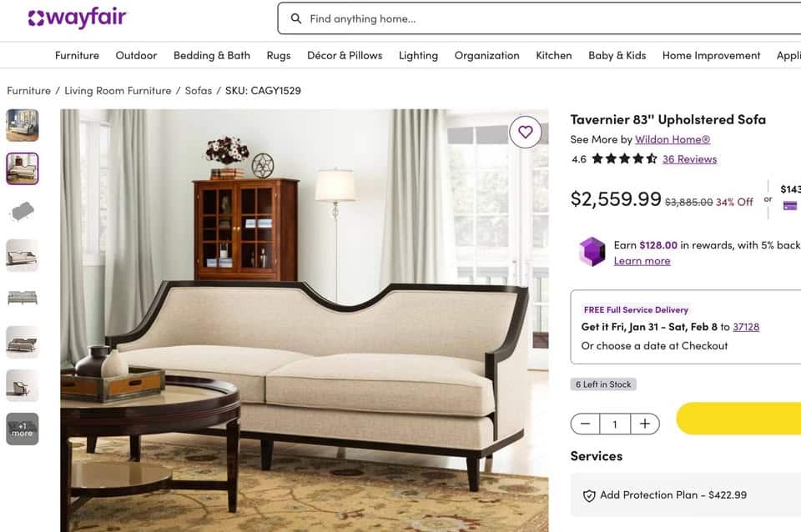801x532 pixels.
Task: Click the protection plan shield icon
Action: pos(589,496)
